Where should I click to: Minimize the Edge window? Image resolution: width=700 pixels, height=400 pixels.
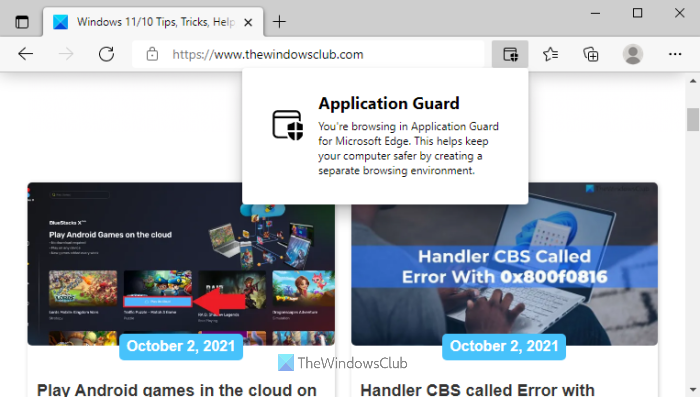click(595, 13)
